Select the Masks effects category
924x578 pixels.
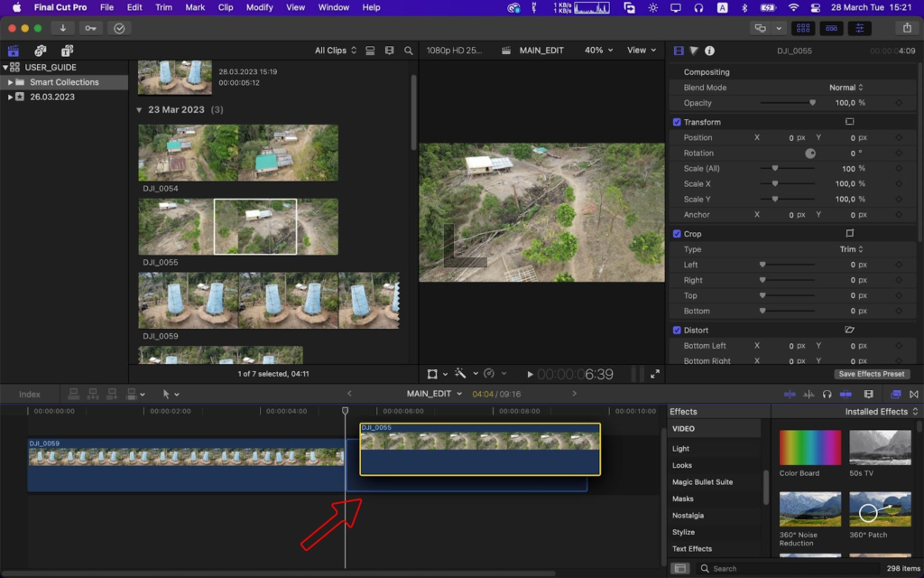(683, 499)
